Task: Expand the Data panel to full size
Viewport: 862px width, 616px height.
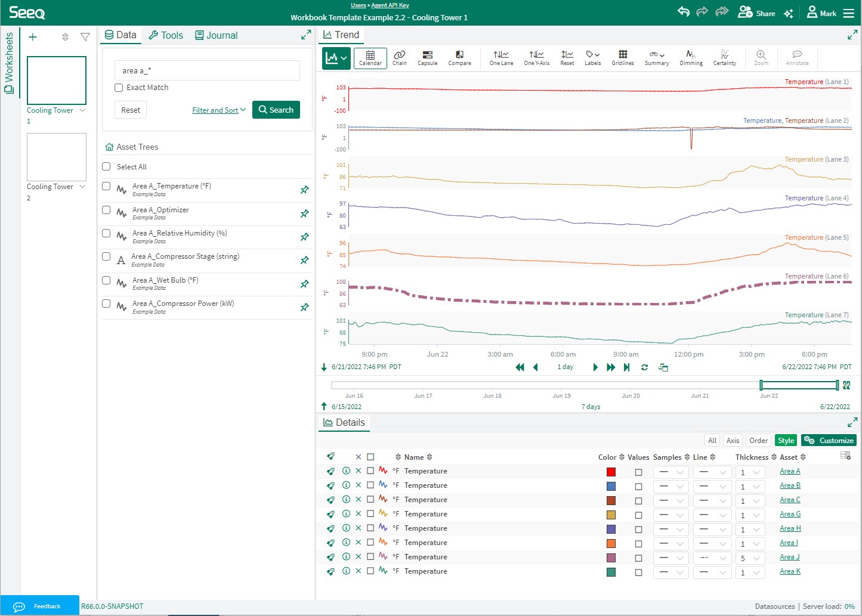Action: click(306, 35)
